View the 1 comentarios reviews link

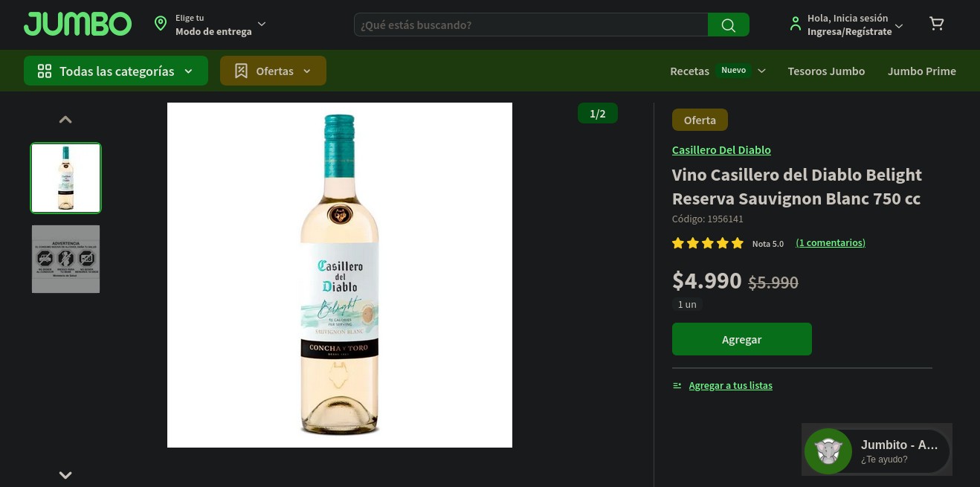coord(830,243)
